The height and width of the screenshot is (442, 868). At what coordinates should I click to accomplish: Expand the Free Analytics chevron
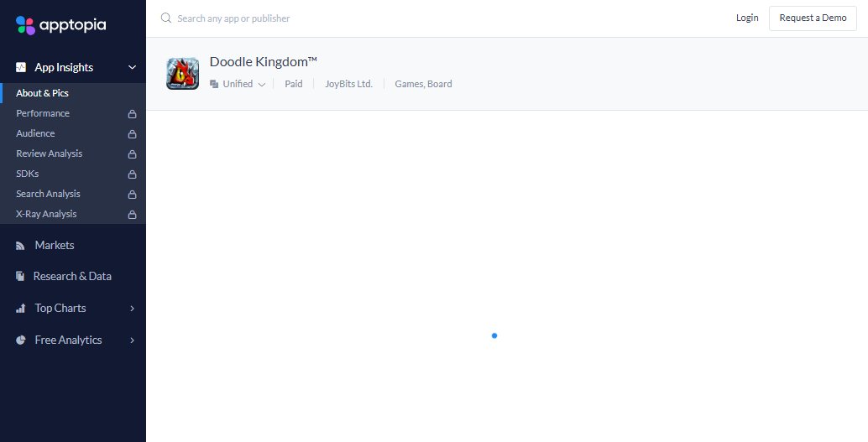point(133,341)
